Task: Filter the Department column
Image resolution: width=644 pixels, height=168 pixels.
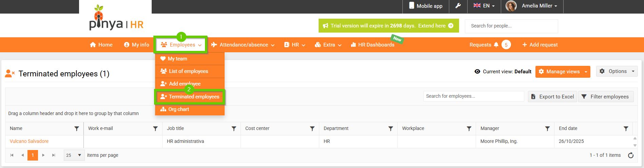Action: tap(391, 129)
